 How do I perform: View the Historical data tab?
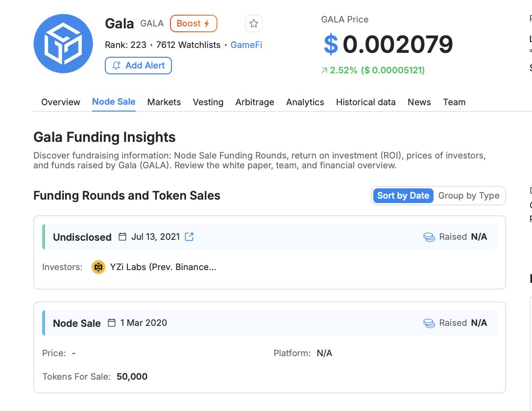[366, 102]
